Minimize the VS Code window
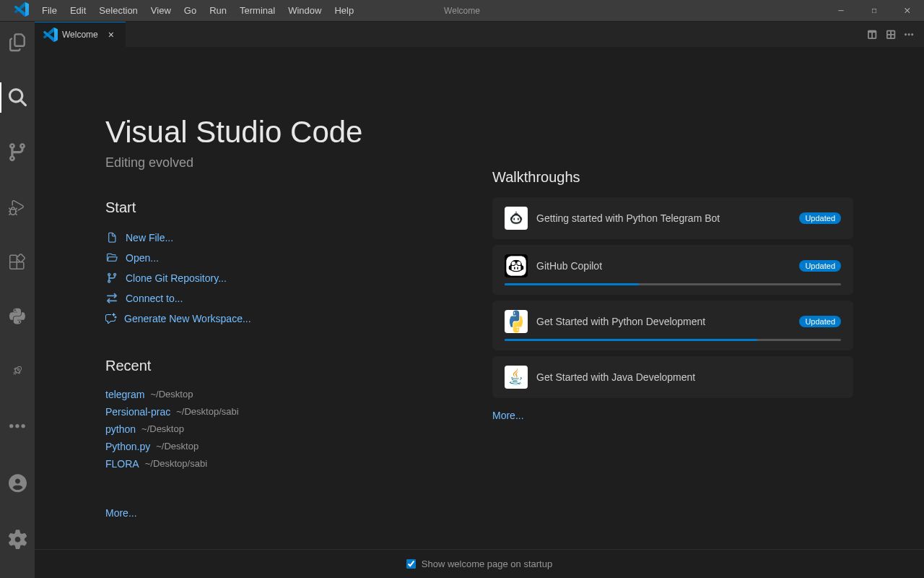Screen dimensions: 924x578 [841, 10]
